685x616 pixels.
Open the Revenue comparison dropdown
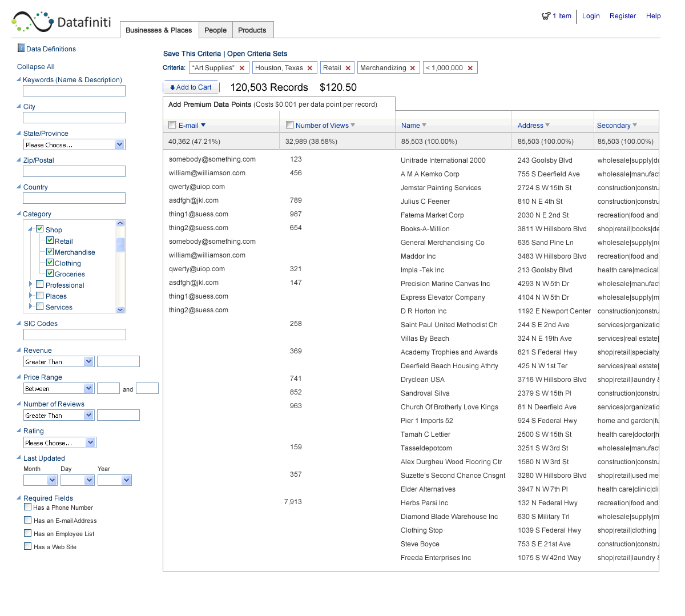pyautogui.click(x=58, y=361)
